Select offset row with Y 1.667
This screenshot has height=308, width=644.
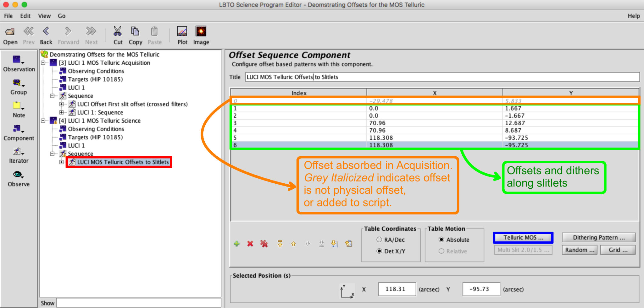[435, 108]
